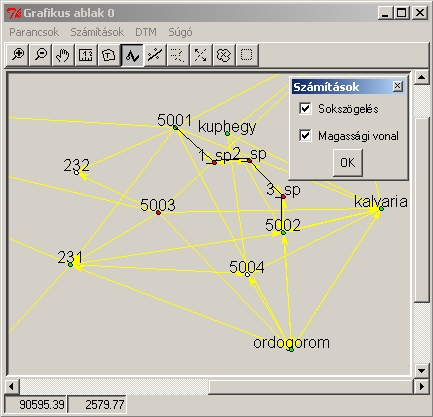The image size is (433, 417).
Task: Minimize the Grafikus ablak window
Action: click(x=386, y=13)
